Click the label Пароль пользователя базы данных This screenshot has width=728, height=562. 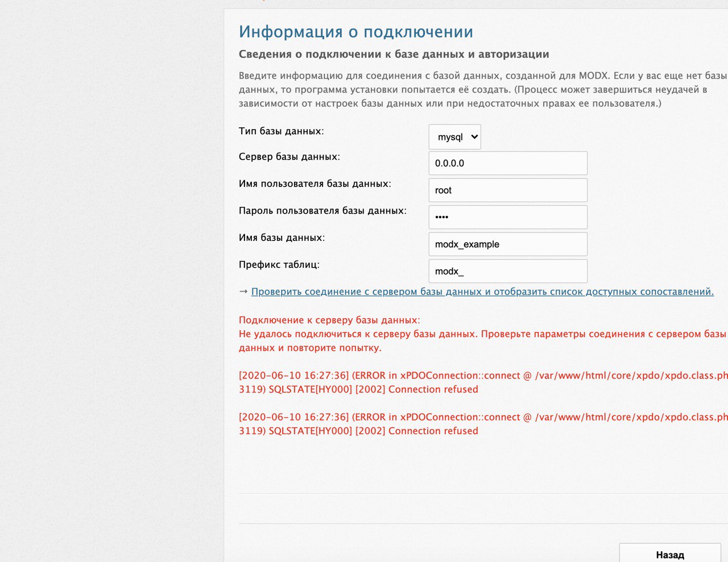322,211
